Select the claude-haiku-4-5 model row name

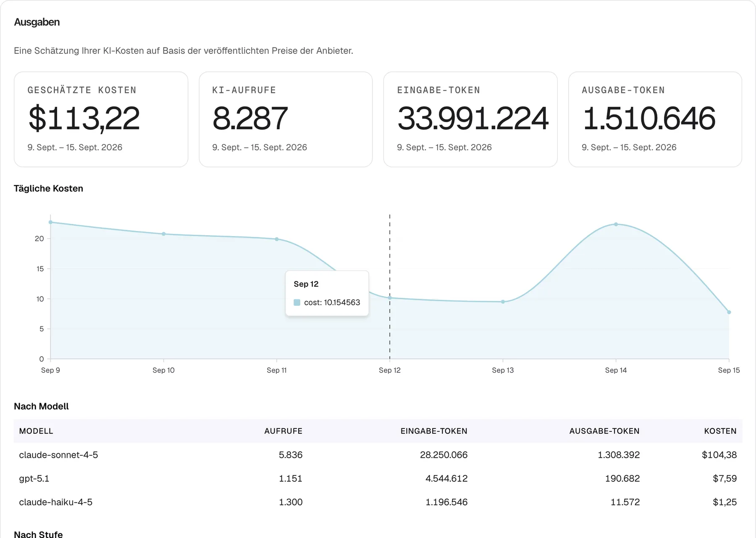tap(55, 502)
